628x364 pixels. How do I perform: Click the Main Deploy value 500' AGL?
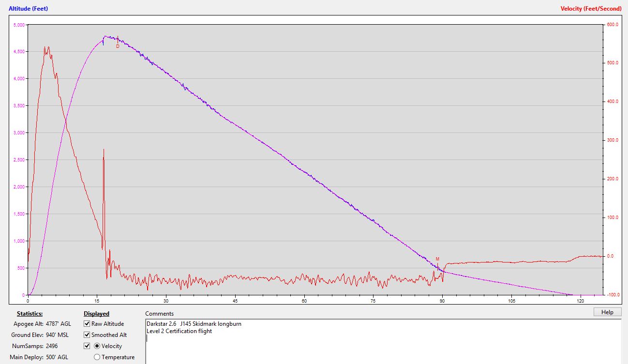pyautogui.click(x=58, y=357)
